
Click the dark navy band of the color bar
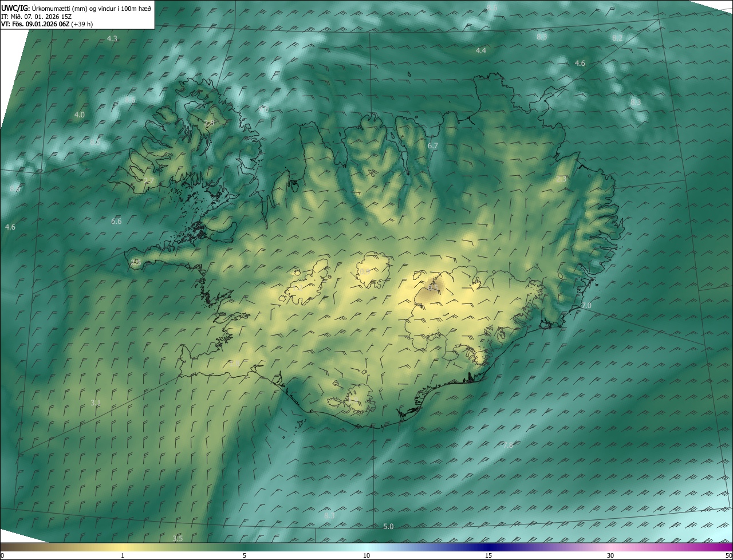(488, 547)
